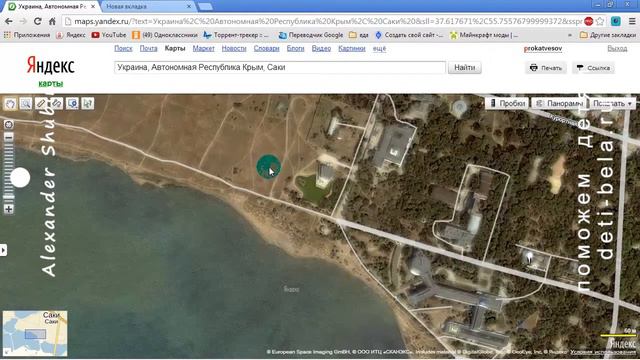Open the Видео service link
Image resolution: width=640 pixels, height=360 pixels.
click(321, 48)
